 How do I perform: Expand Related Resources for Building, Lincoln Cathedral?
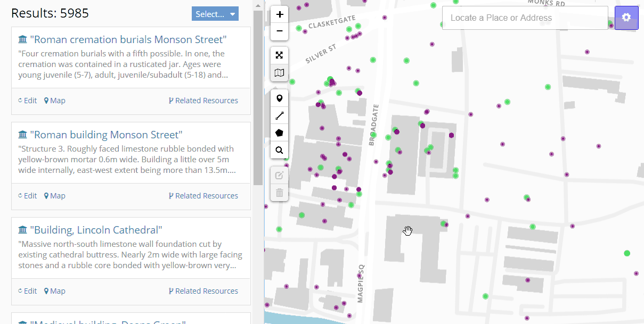(x=203, y=291)
